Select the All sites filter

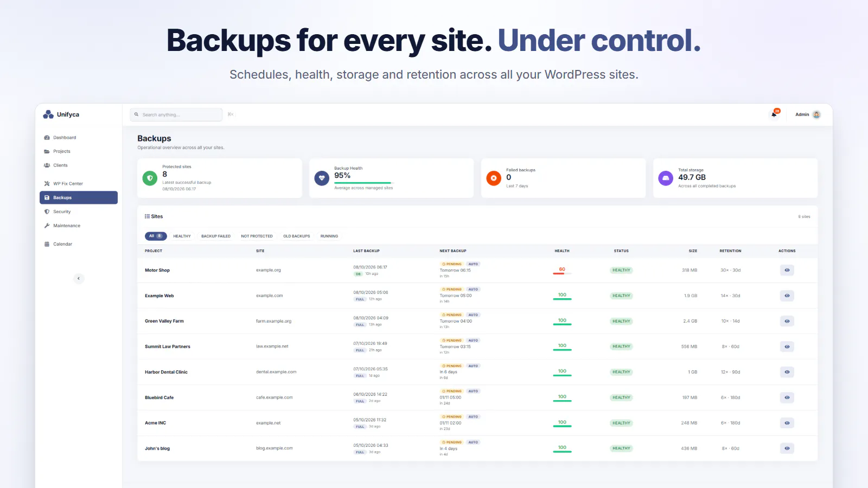click(155, 236)
